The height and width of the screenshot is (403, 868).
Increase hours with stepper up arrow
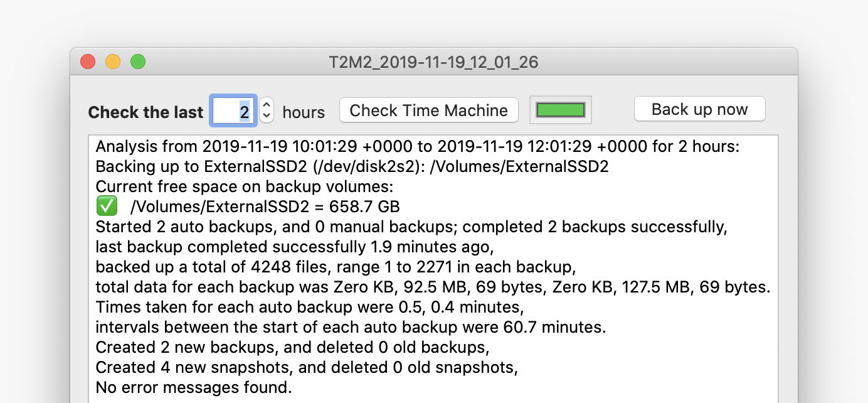tap(267, 105)
